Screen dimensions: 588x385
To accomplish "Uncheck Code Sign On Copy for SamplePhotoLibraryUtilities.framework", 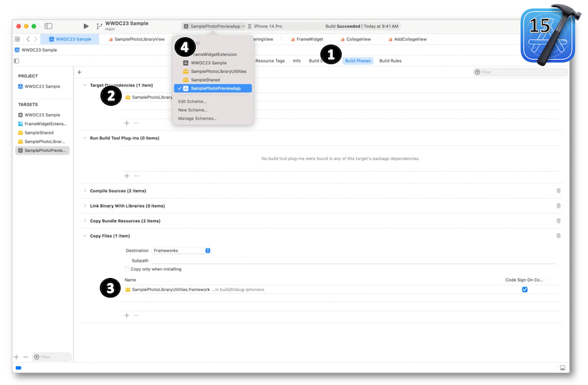I will 524,289.
